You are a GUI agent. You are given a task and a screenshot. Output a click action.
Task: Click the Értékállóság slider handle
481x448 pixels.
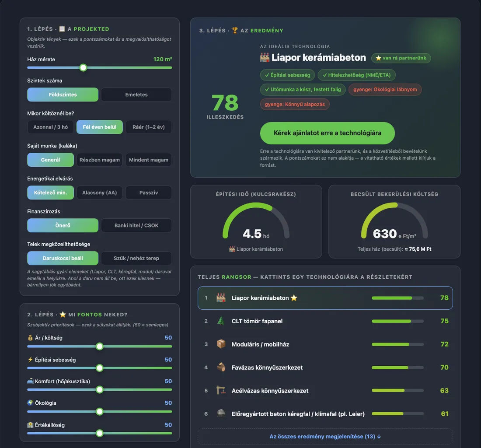point(99,433)
